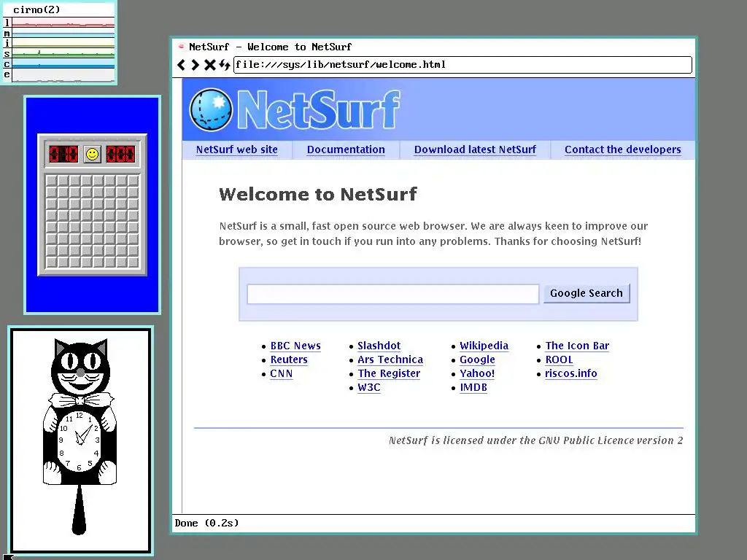This screenshot has width=747, height=560.
Task: Click the address bar with welcome.html URL
Action: pos(462,65)
